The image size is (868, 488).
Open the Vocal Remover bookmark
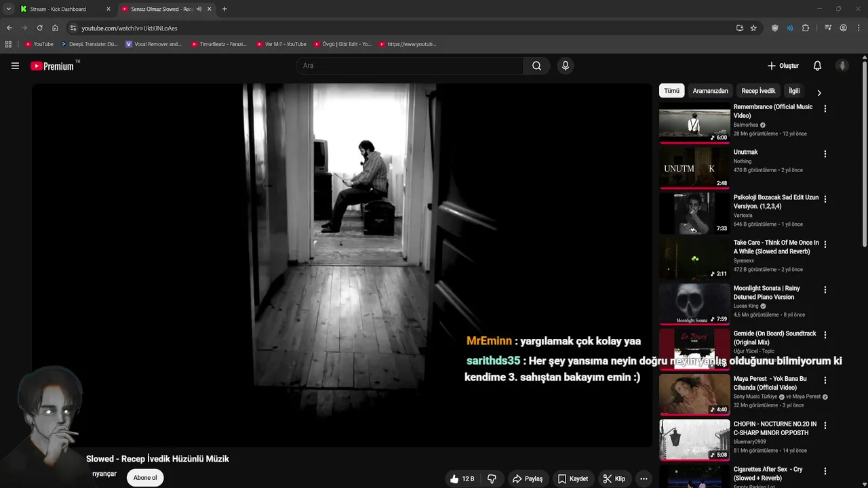tap(154, 44)
